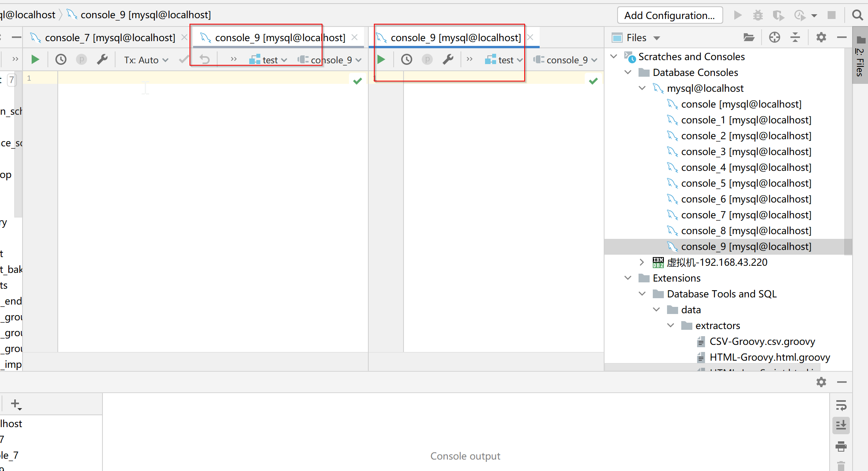This screenshot has width=868, height=471.
Task: Collapse Extensions folder
Action: tap(628, 278)
